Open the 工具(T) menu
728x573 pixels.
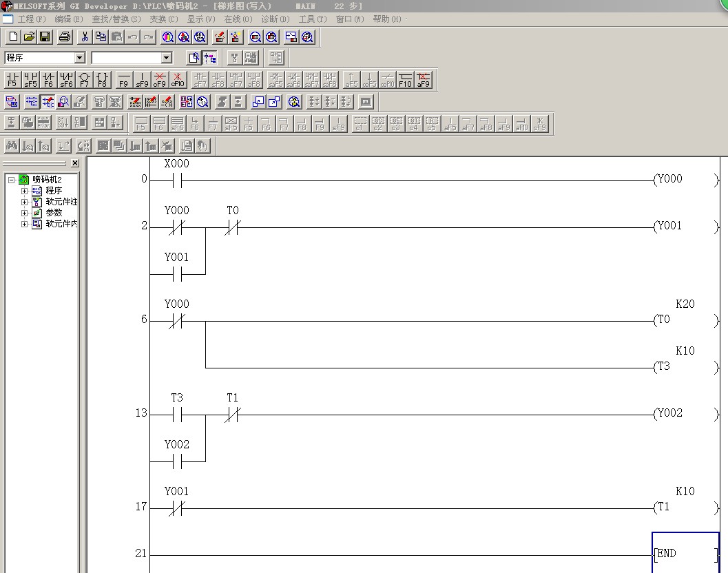click(x=312, y=19)
